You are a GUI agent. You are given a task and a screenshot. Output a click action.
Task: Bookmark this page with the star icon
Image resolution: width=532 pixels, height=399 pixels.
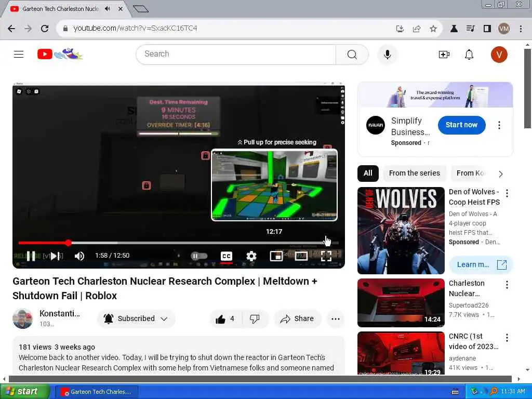coord(433,29)
